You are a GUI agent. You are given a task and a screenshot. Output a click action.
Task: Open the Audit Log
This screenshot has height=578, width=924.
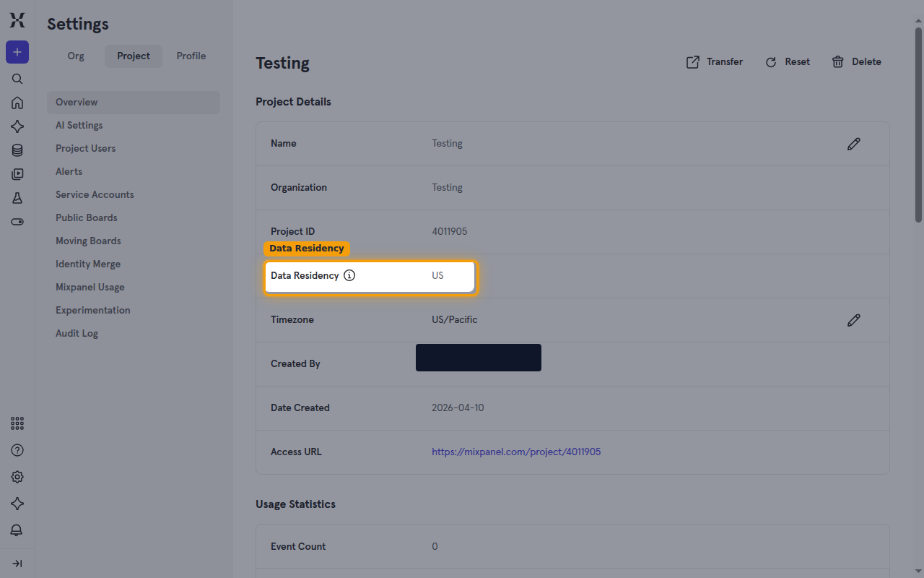(x=134, y=334)
